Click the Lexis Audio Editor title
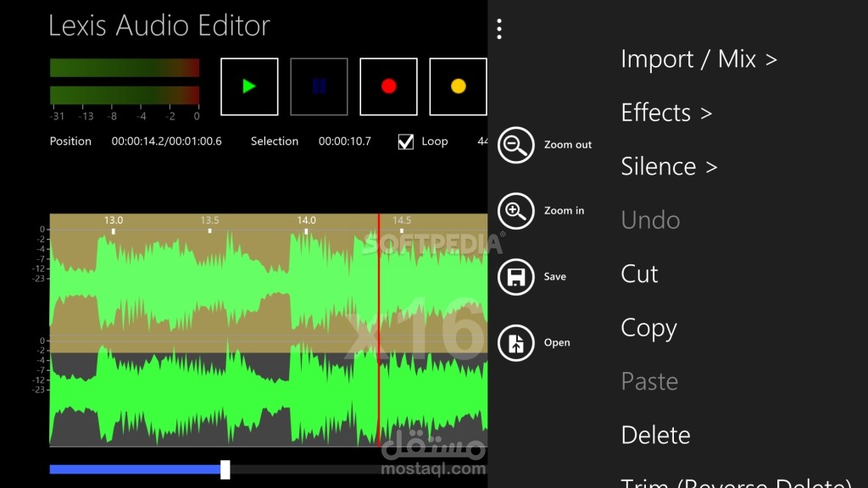Viewport: 868px width, 488px height. [159, 25]
